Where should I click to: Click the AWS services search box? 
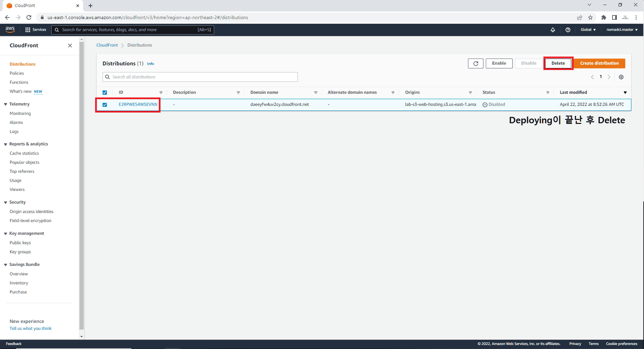coord(133,30)
